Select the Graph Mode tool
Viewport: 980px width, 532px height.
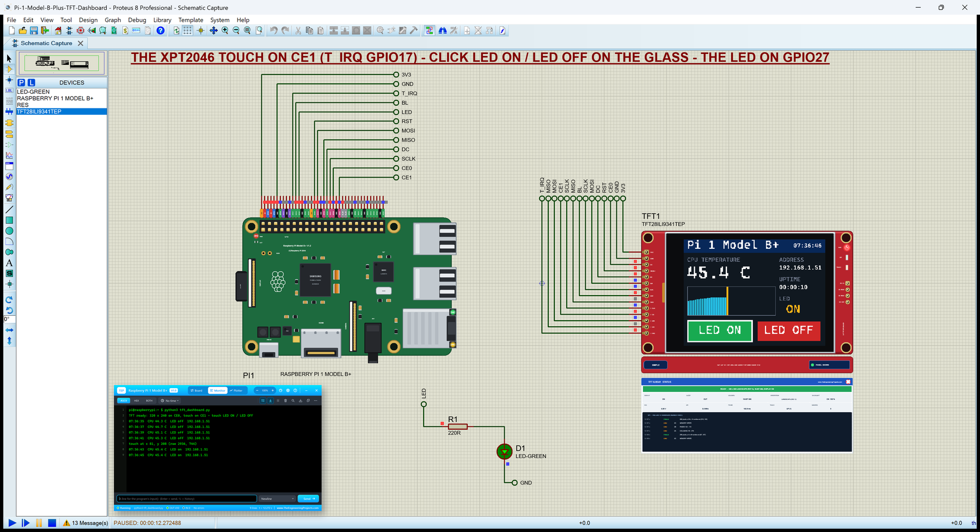(x=9, y=155)
